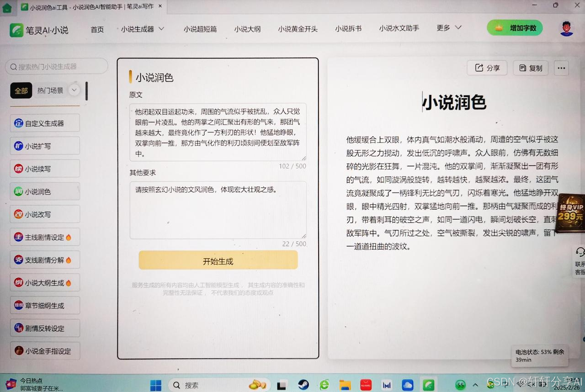This screenshot has height=392, width=585.
Task: Click the 终身VIP 299元 promotion badge
Action: click(x=570, y=212)
